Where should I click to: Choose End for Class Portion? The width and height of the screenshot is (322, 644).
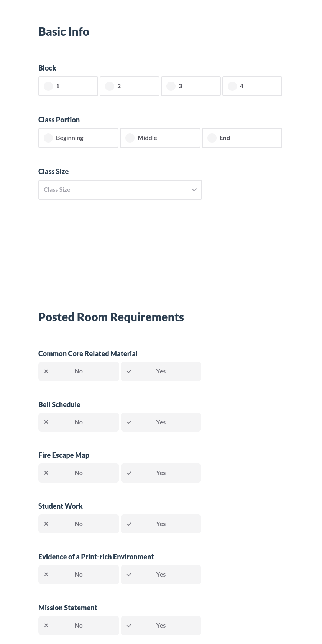point(212,138)
